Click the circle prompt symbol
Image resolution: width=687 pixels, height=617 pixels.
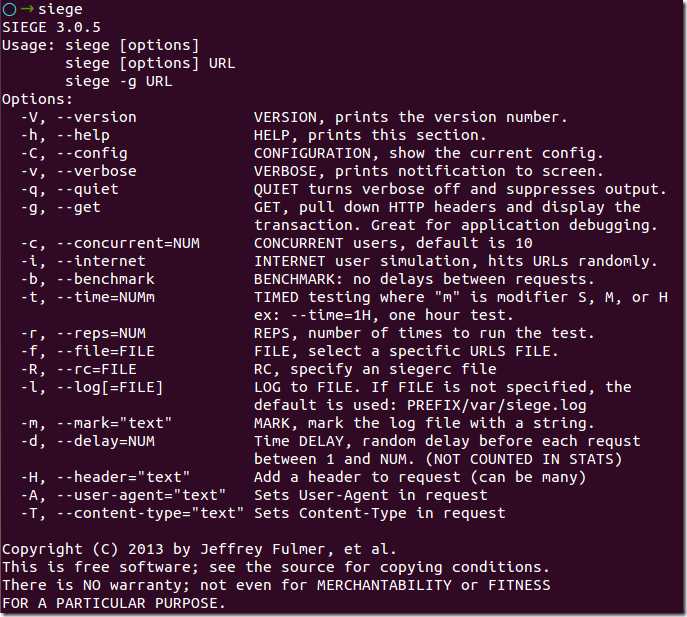[9, 9]
